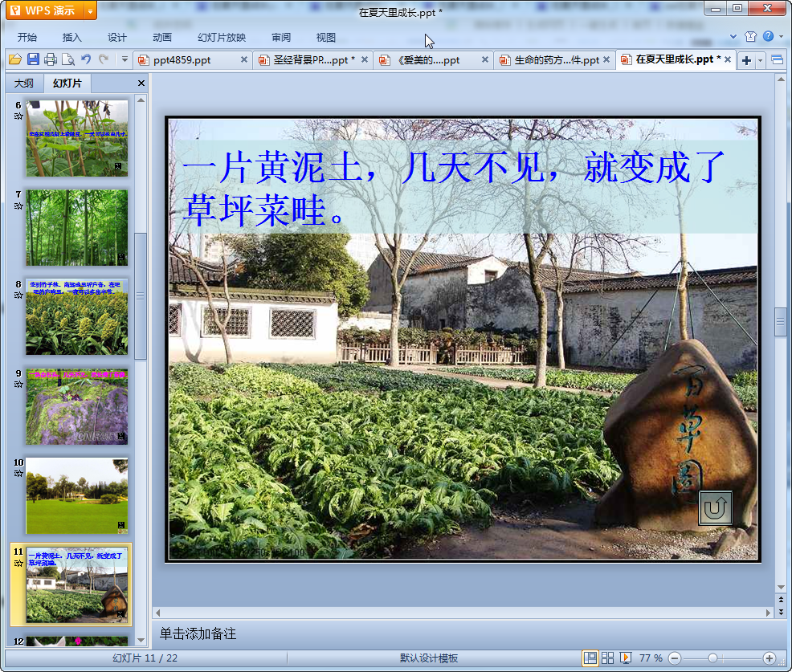
Task: Close the 《爱美的....ppt tab
Action: (485, 59)
